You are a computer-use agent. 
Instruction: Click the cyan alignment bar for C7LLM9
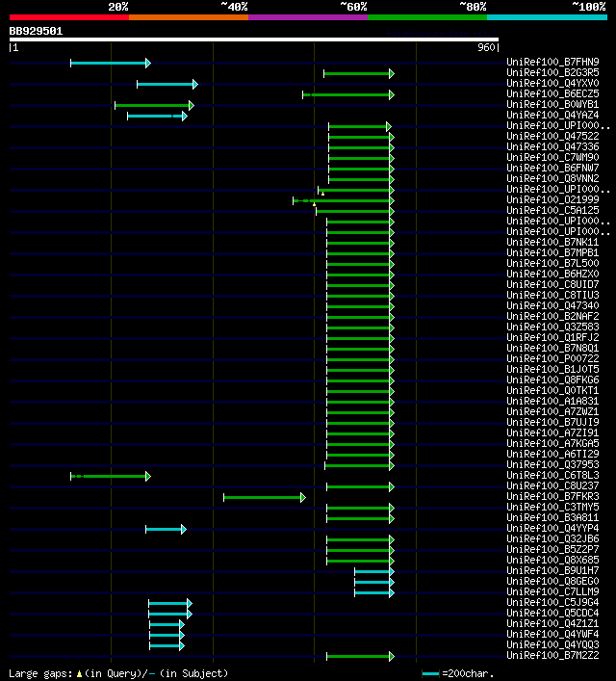pyautogui.click(x=374, y=592)
